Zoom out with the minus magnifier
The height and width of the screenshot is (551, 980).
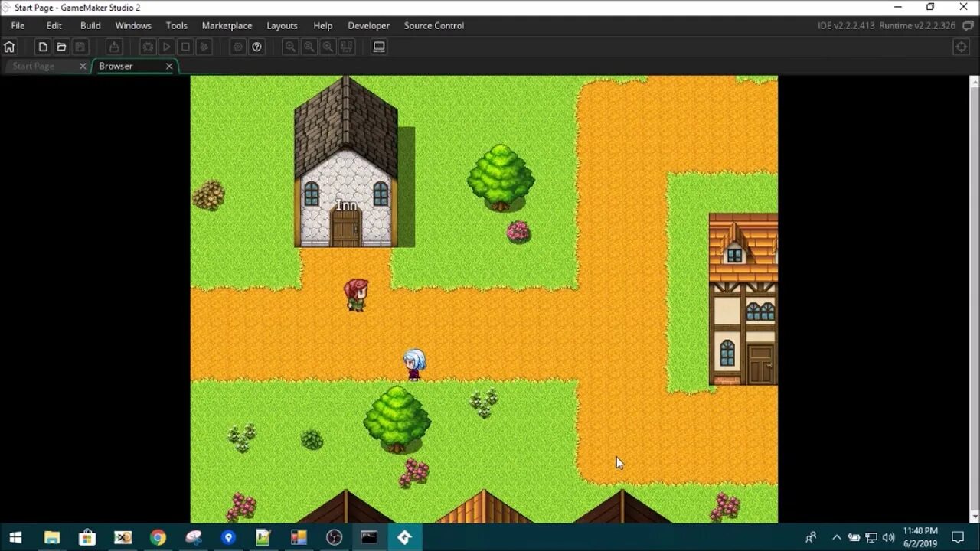(290, 47)
